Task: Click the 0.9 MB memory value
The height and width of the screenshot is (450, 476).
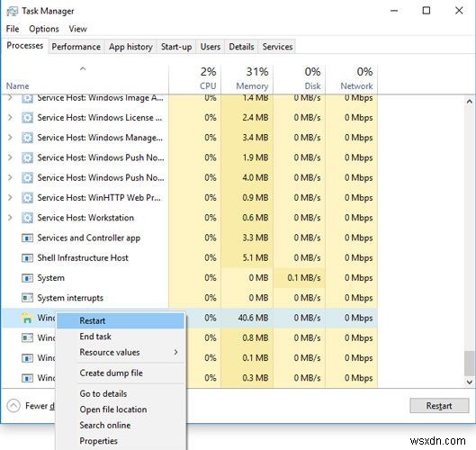Action: (256, 198)
